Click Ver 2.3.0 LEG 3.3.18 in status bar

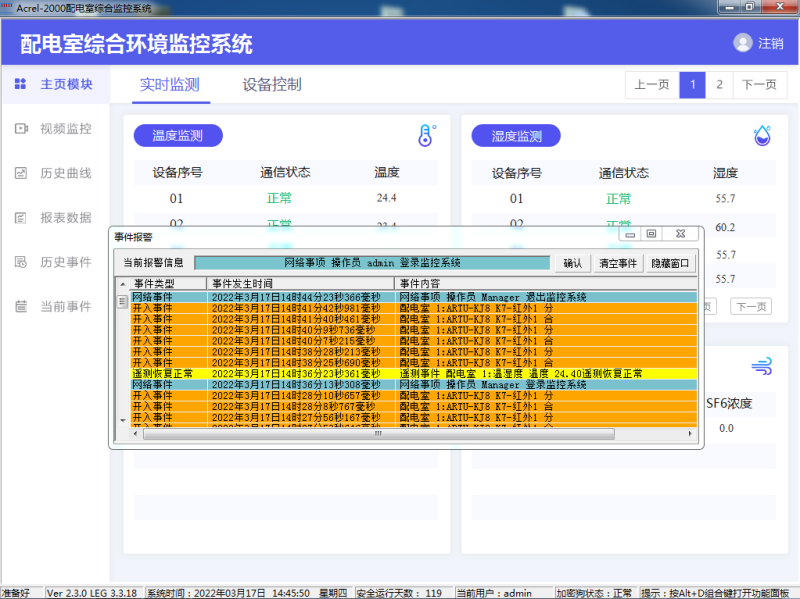pos(92,593)
